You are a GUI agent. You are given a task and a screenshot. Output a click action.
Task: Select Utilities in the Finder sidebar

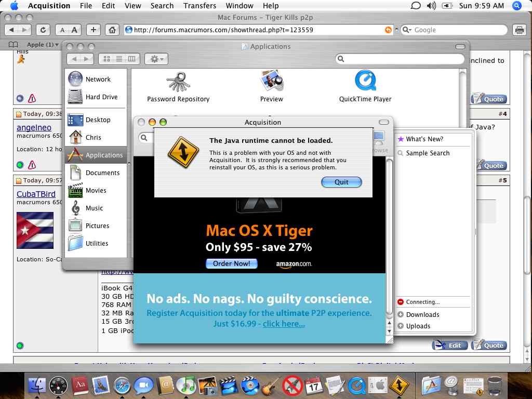click(x=96, y=243)
